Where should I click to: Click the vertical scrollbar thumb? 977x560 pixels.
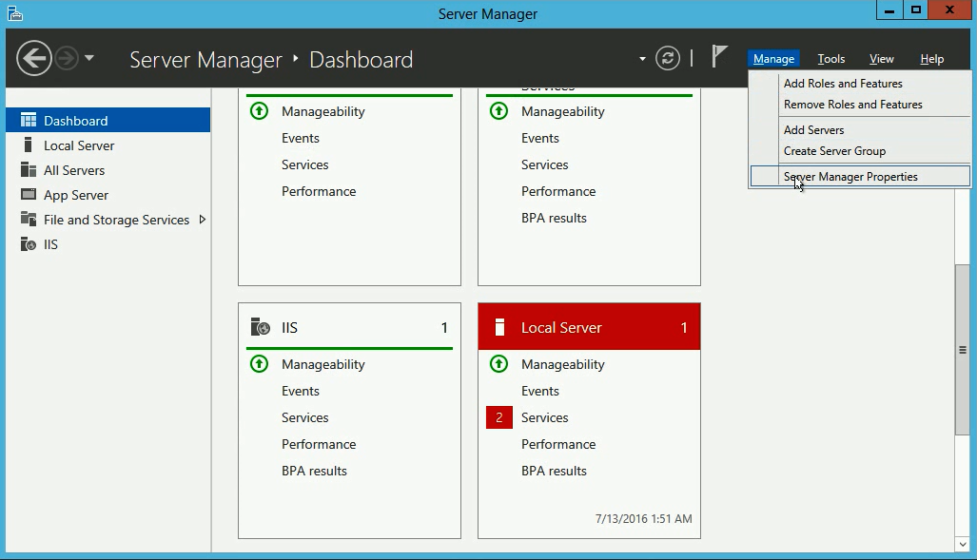(x=962, y=350)
